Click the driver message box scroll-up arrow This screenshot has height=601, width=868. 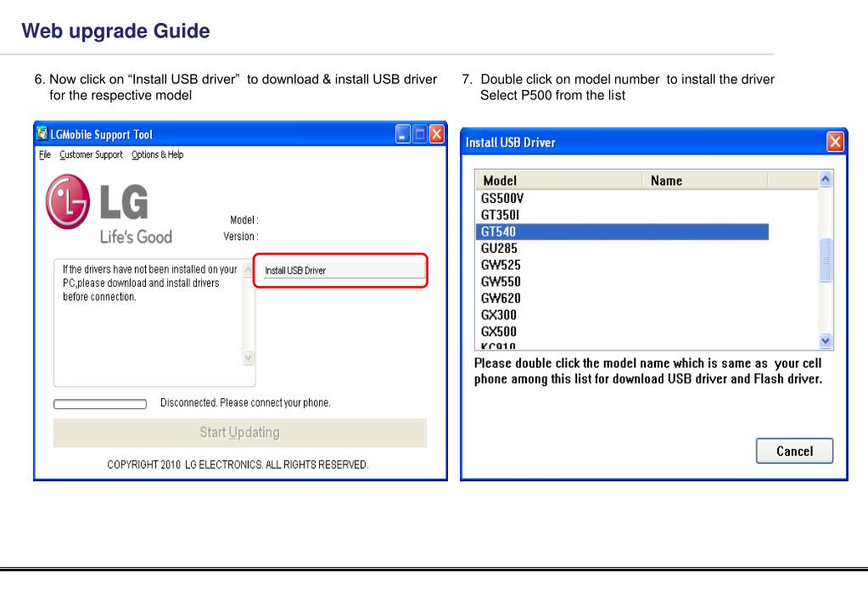pos(249,270)
